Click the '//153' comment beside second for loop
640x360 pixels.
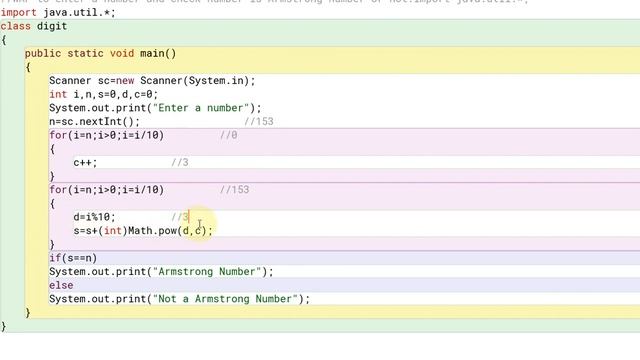pyautogui.click(x=235, y=190)
